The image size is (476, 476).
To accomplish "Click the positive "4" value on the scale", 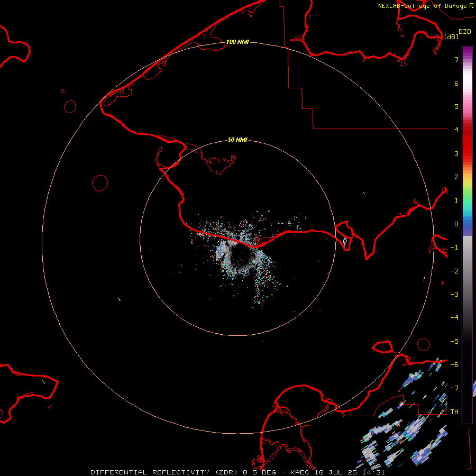I will 456,130.
